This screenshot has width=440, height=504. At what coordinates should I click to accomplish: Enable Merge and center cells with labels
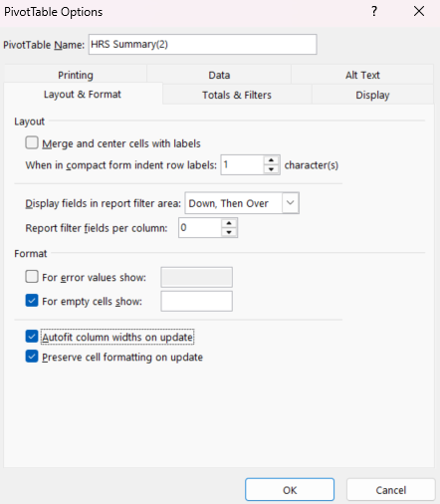click(32, 142)
